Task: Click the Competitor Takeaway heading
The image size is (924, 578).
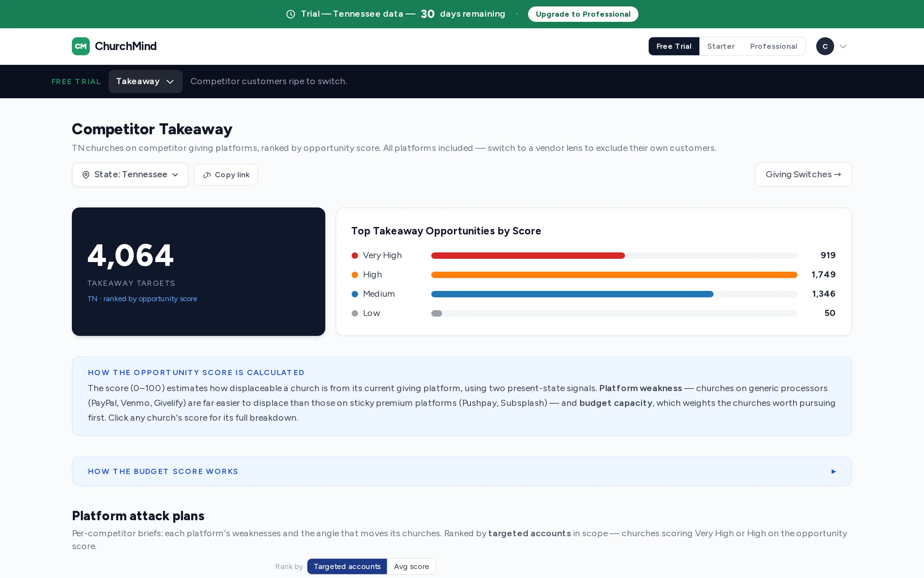Action: 152,129
